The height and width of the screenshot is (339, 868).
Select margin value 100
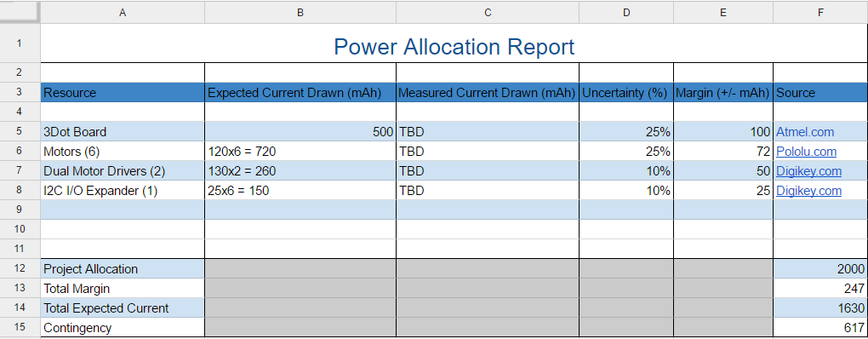point(723,132)
